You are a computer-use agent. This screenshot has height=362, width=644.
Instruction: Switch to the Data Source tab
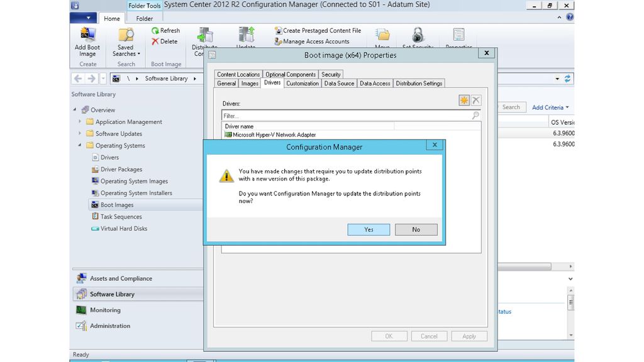339,84
